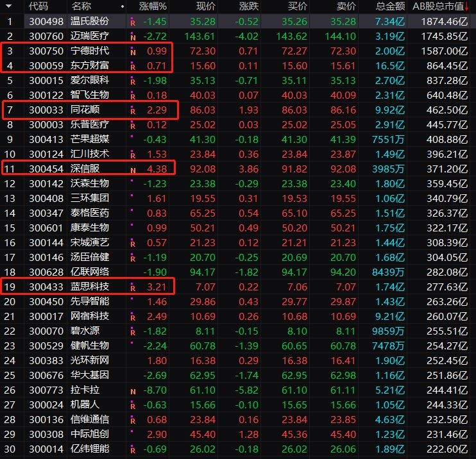Select stock name 华大基因
476x459 pixels.
tap(90, 375)
